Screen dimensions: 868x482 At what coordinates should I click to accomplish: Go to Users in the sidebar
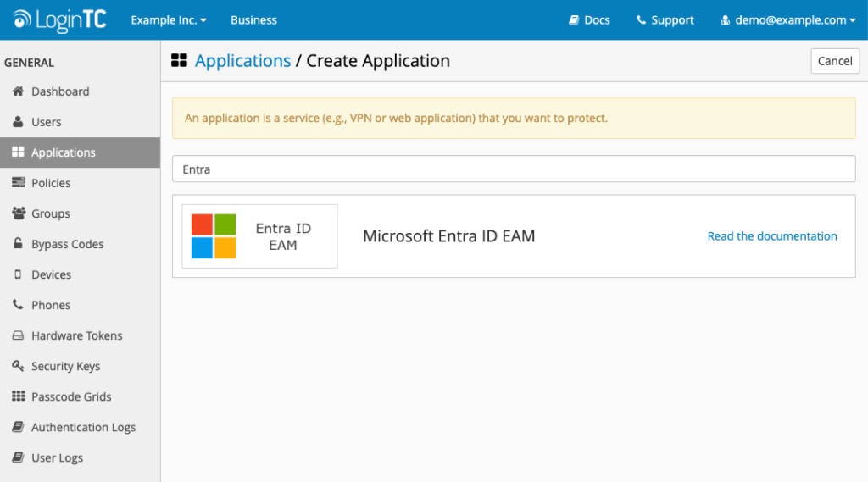coord(81,122)
